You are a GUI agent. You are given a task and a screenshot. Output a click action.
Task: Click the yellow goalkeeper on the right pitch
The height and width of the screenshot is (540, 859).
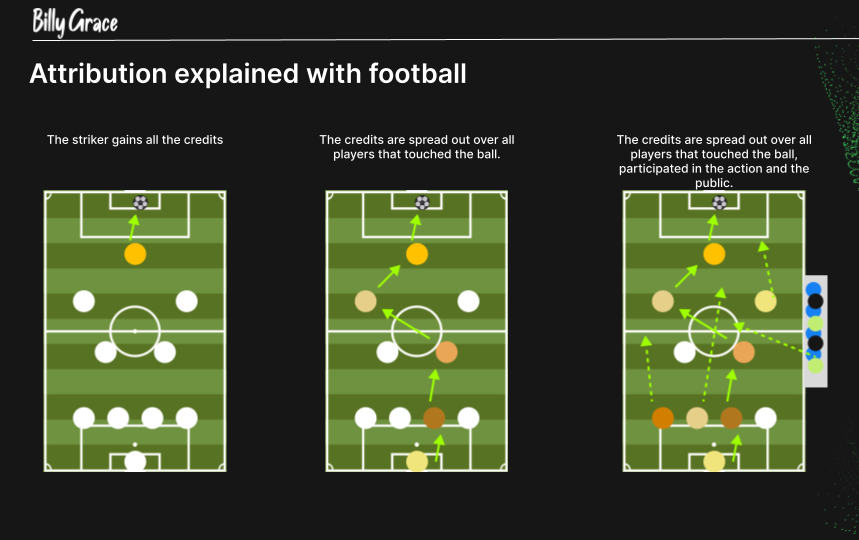tap(714, 461)
